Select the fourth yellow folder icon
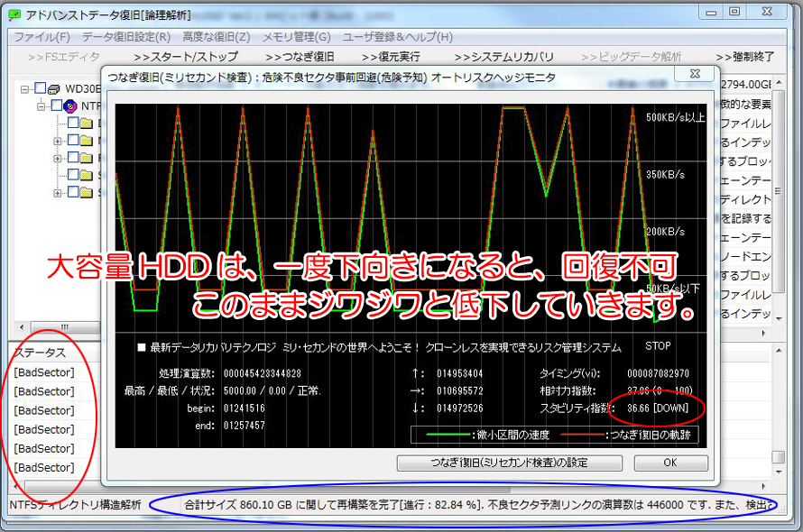This screenshot has width=803, height=532. 87,175
